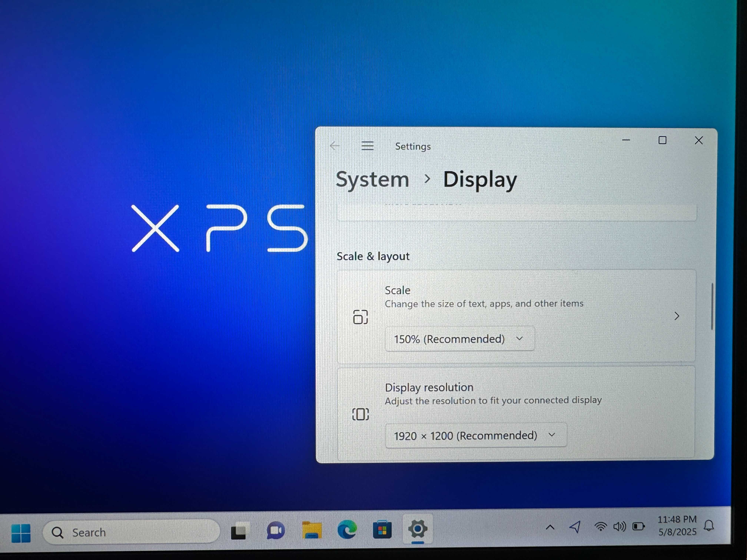Click the Settings window title text

[x=413, y=146]
